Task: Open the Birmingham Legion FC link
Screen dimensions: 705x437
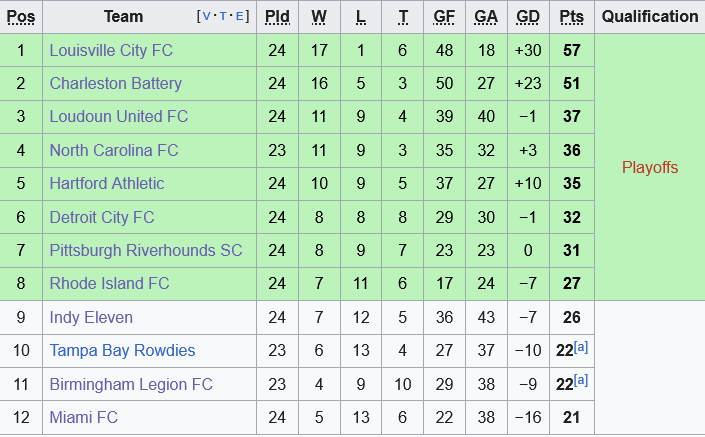Action: click(131, 384)
